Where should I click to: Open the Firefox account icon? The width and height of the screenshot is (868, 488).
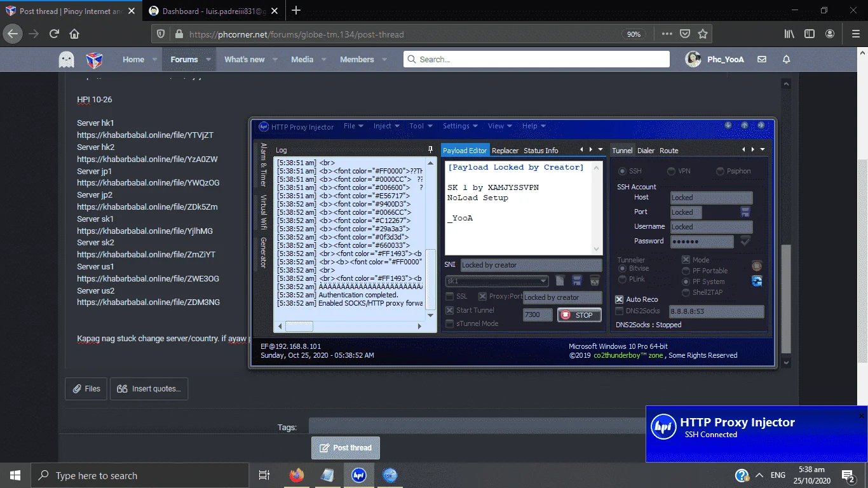click(830, 34)
